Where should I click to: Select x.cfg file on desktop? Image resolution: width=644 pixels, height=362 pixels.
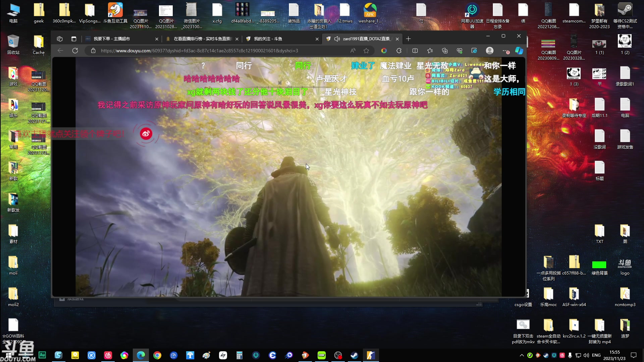(217, 13)
